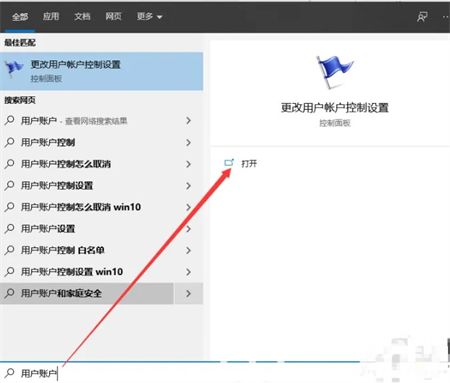Expand chevron for 用户账户和家庭安全 row
450x383 pixels.
[x=189, y=293]
